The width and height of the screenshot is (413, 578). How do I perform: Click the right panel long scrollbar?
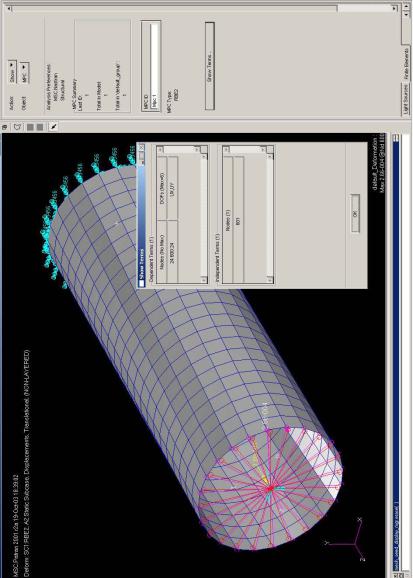point(203,8)
